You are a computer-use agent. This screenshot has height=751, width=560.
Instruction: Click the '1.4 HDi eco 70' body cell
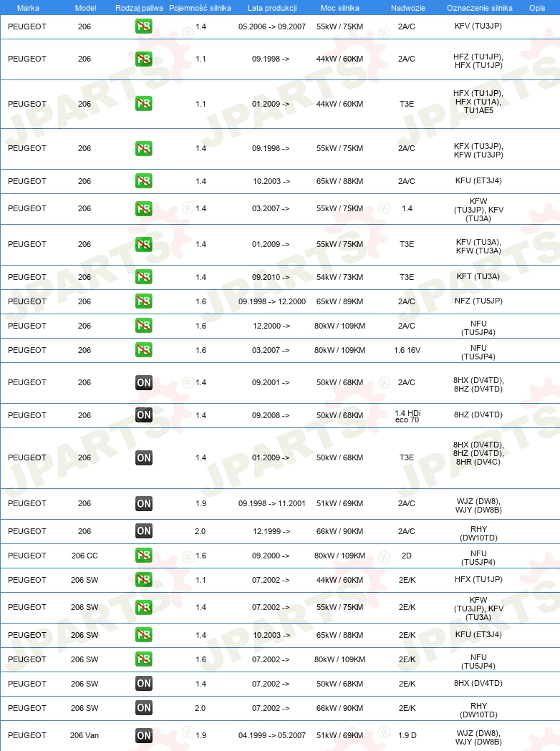(x=407, y=416)
